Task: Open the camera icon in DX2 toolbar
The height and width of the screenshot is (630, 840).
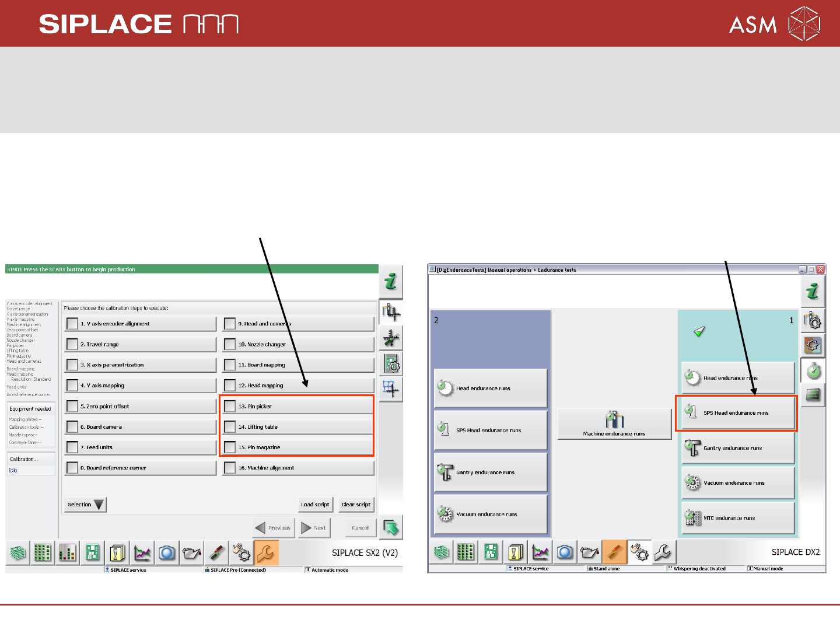Action: point(565,552)
